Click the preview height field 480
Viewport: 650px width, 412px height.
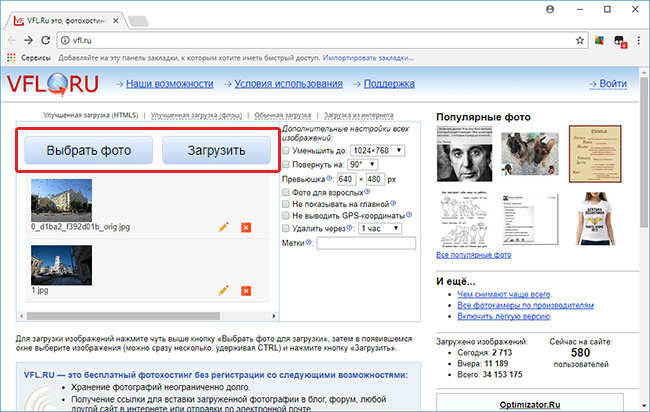click(x=374, y=179)
